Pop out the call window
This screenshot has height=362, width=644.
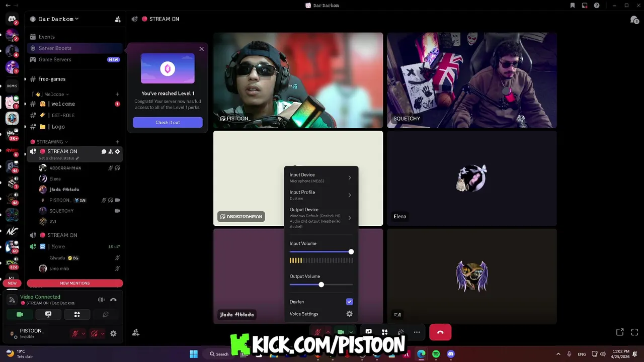pyautogui.click(x=620, y=332)
